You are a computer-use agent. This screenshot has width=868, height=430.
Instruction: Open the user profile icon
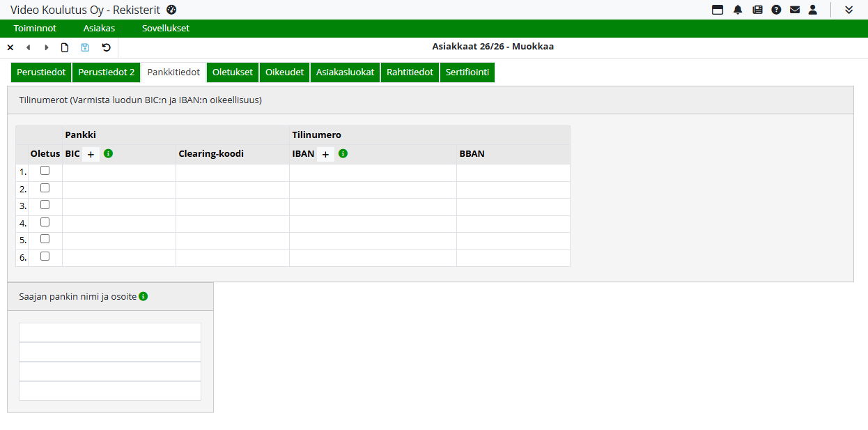point(813,10)
